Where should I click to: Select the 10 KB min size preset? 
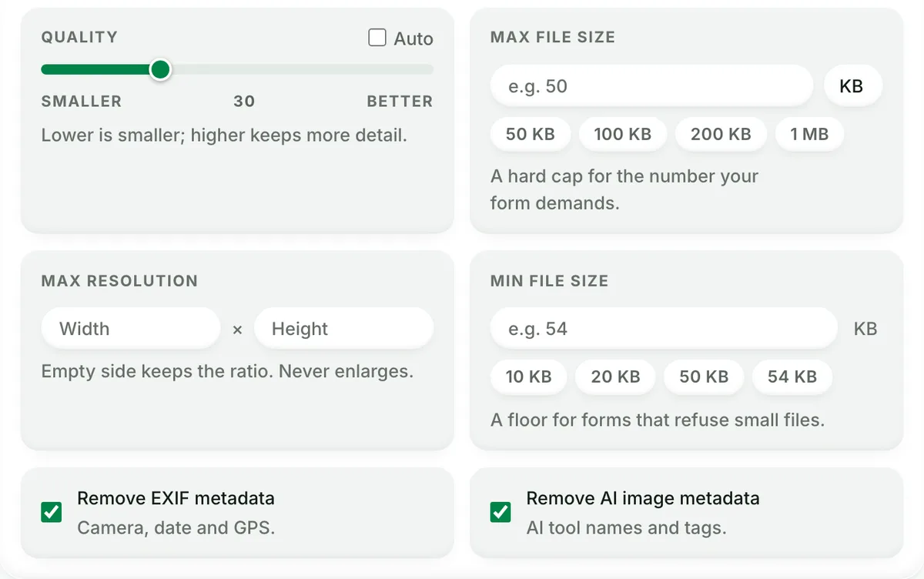(x=529, y=377)
